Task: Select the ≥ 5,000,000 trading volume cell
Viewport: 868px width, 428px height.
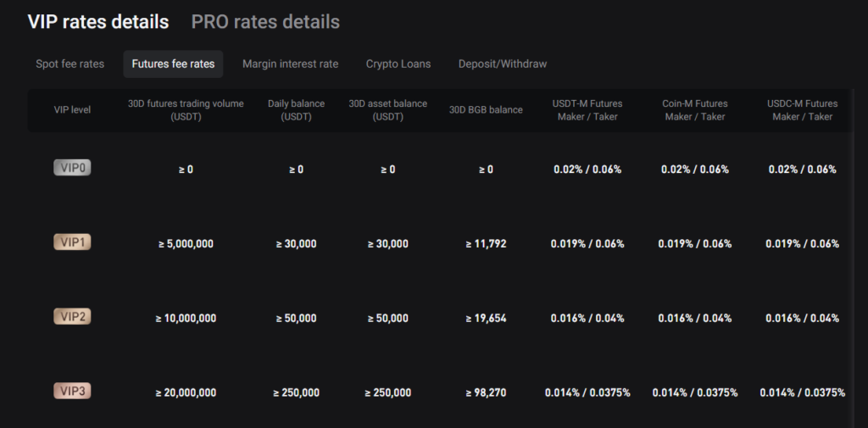Action: pos(186,243)
